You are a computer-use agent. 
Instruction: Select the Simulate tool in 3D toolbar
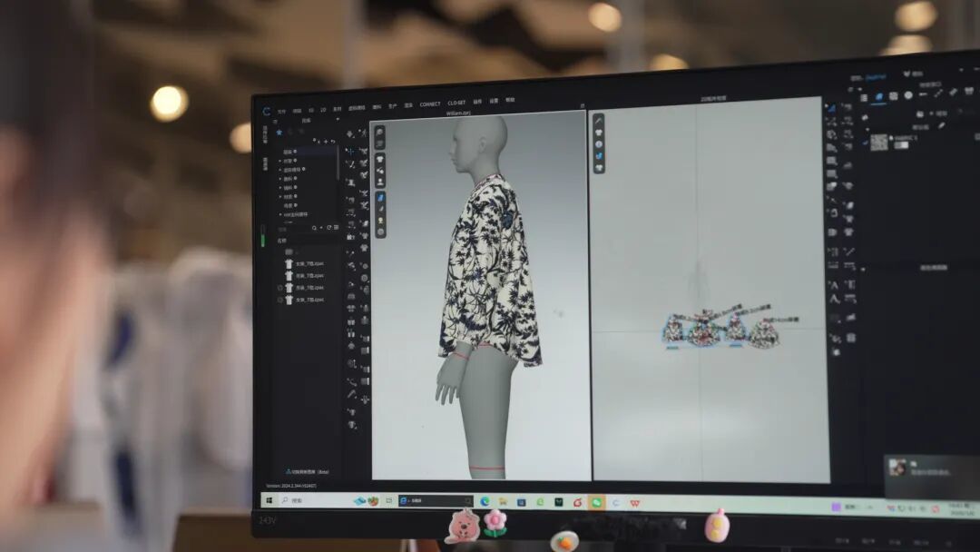pos(350,133)
